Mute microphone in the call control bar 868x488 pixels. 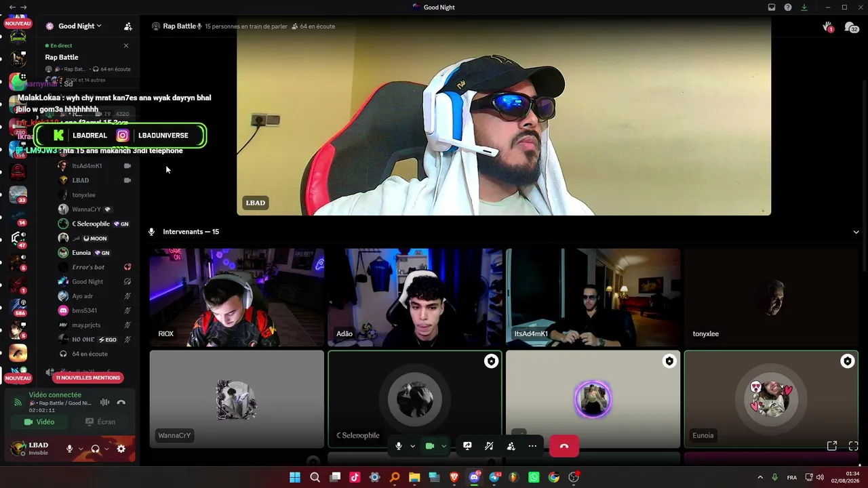pos(399,446)
